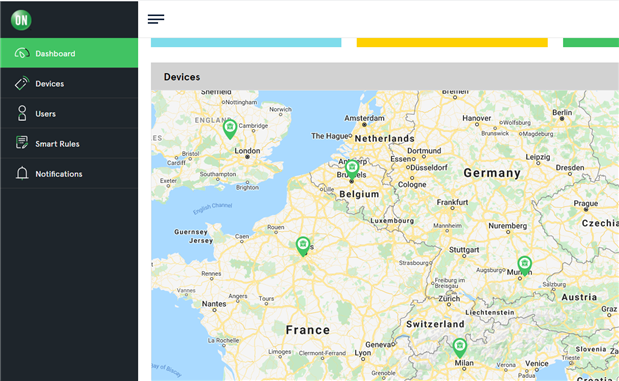Click the Switzerland country label
The image size is (619, 381).
click(435, 324)
